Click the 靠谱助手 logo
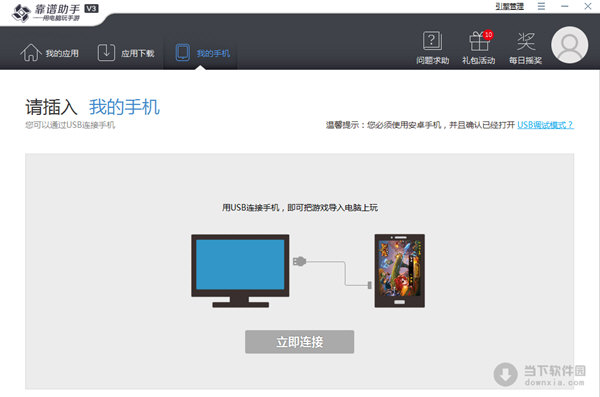The width and height of the screenshot is (600, 397). [46, 13]
